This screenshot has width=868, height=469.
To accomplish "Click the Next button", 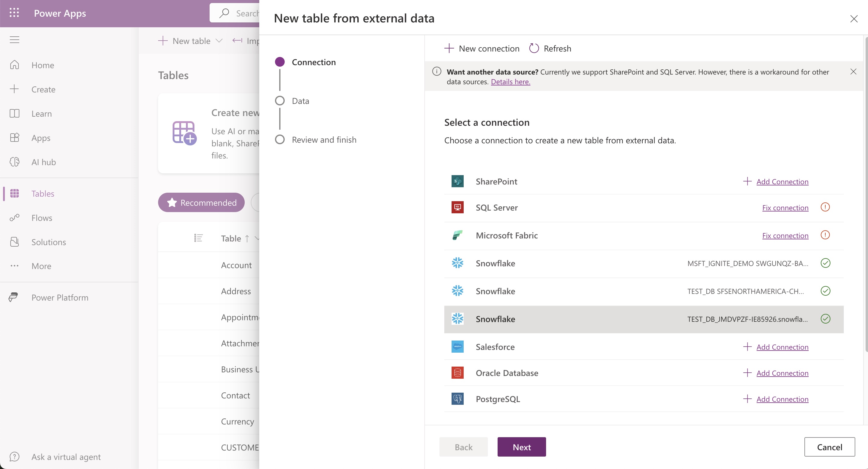I will (521, 447).
